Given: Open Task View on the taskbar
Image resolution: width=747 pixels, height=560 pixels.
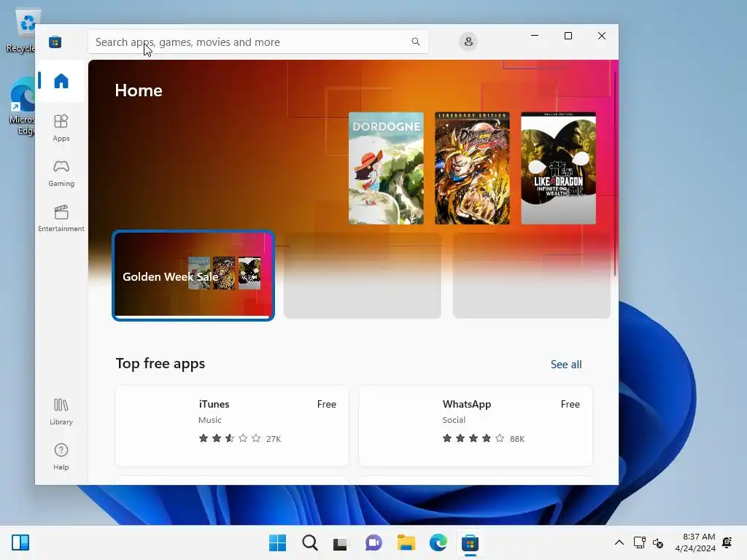Looking at the screenshot, I should [341, 542].
